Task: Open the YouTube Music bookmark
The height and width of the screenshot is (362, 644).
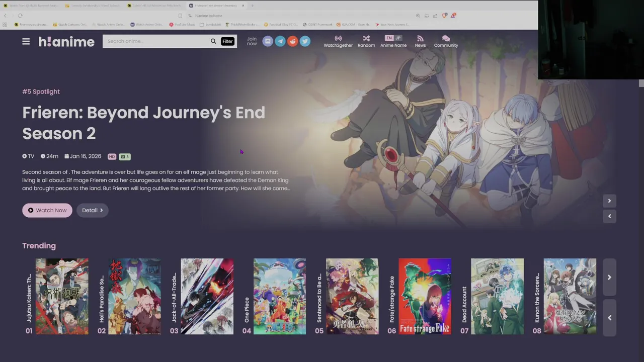Action: [x=182, y=25]
